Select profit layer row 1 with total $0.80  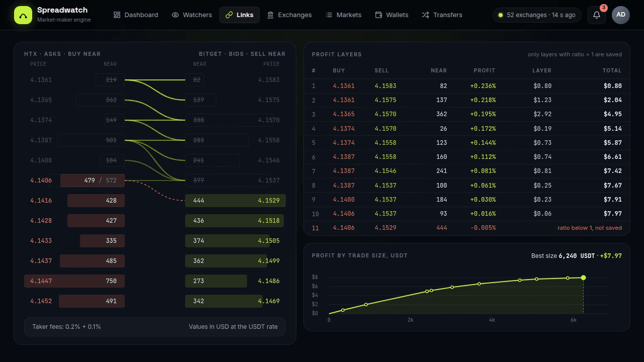coord(467,86)
